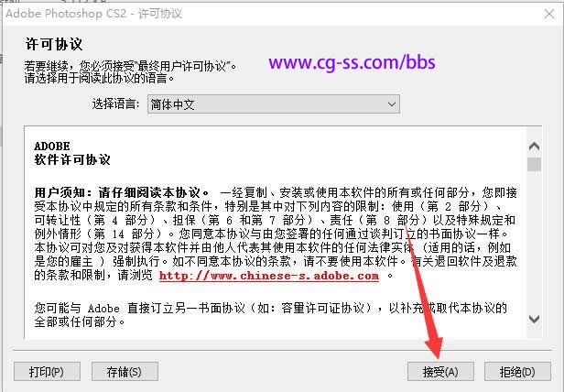
Task: Click the chevron arrow of the language selector
Action: [x=392, y=104]
